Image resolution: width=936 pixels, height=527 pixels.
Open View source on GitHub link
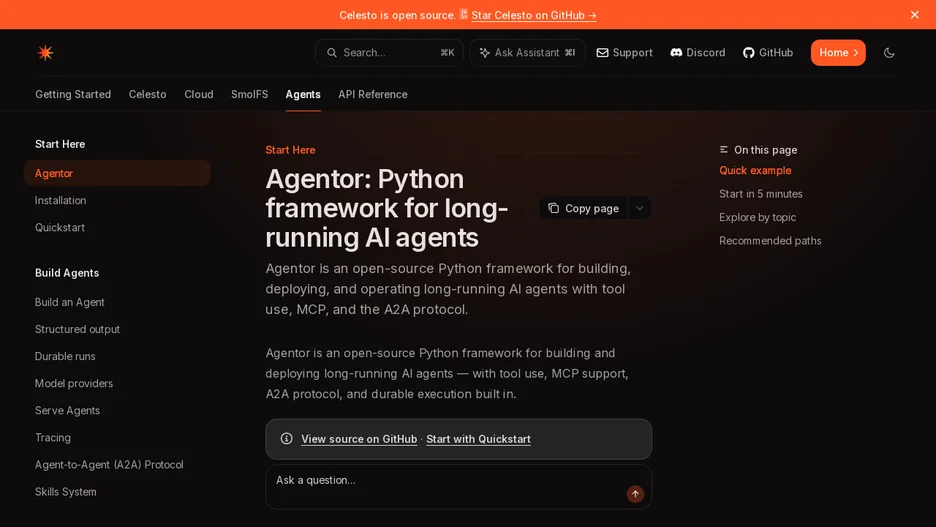point(359,439)
